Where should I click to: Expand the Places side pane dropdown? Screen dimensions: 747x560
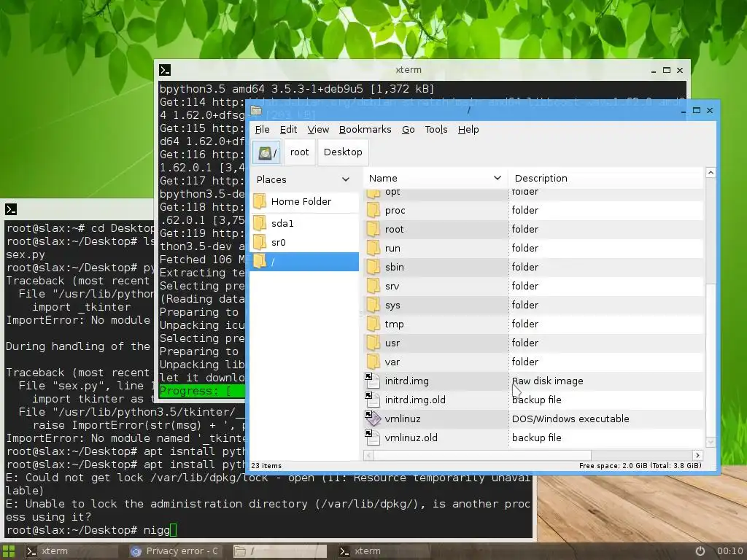coord(346,179)
